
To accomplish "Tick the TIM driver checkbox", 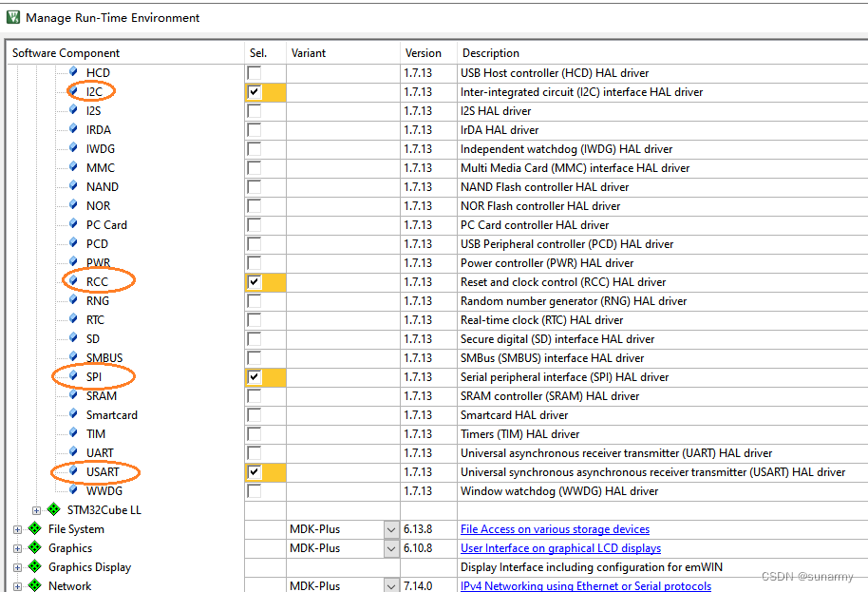I will coord(255,434).
